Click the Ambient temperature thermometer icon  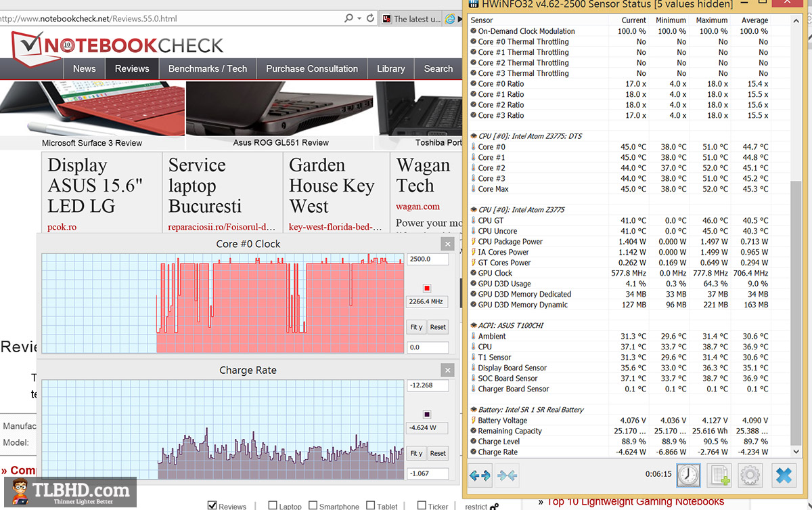click(x=473, y=337)
